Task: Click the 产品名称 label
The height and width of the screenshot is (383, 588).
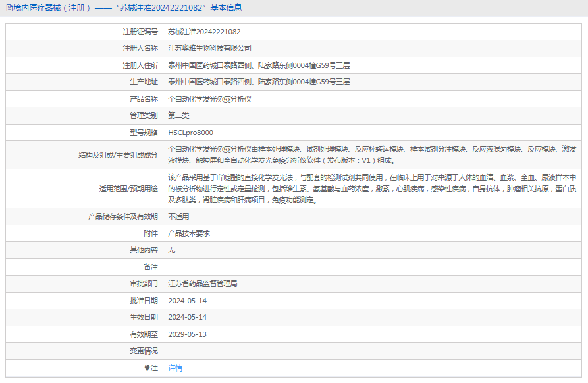Action: click(x=144, y=99)
